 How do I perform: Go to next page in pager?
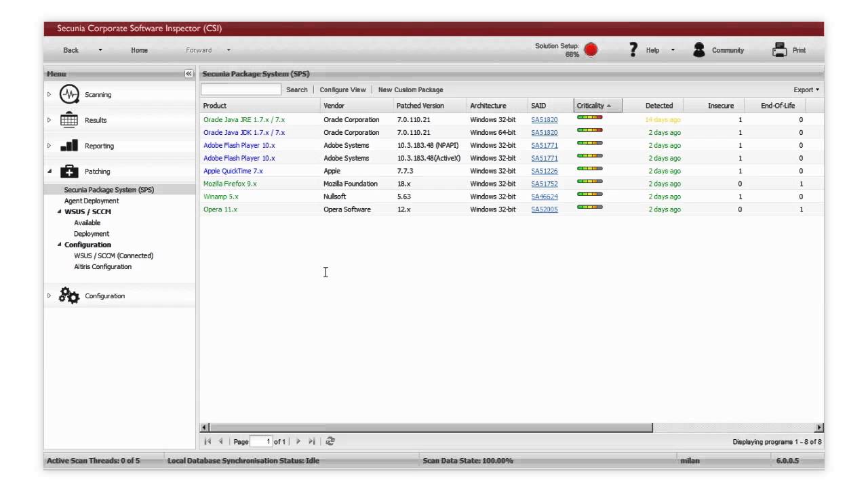298,441
